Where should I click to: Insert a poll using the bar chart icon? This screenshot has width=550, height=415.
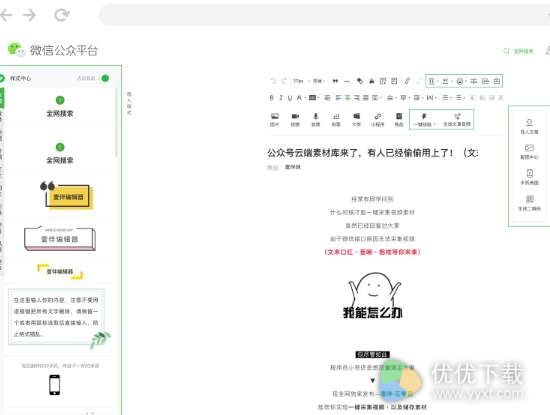click(336, 120)
